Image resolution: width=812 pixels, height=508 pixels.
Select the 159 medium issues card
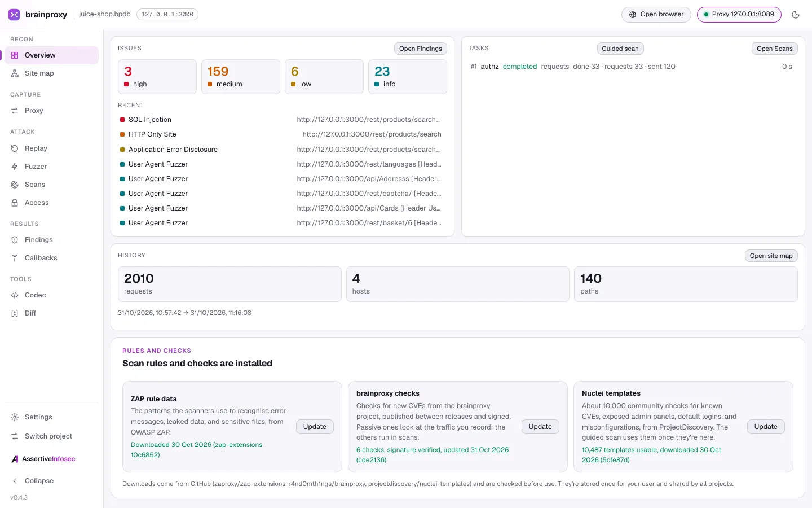[x=241, y=77]
